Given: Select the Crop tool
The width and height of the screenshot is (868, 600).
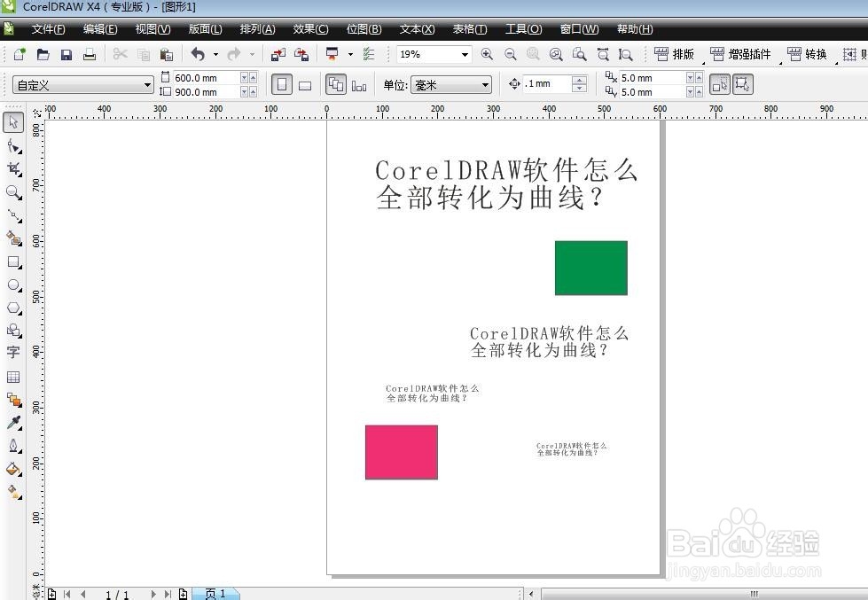Looking at the screenshot, I should click(13, 169).
